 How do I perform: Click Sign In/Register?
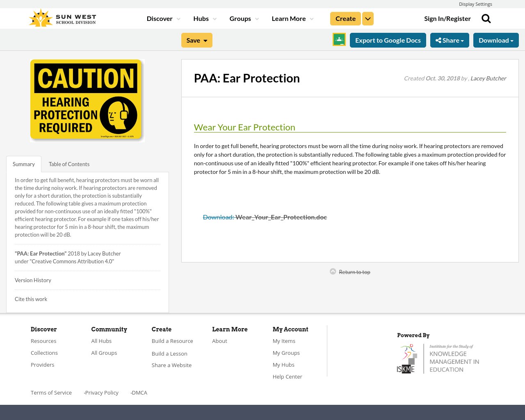pyautogui.click(x=447, y=18)
